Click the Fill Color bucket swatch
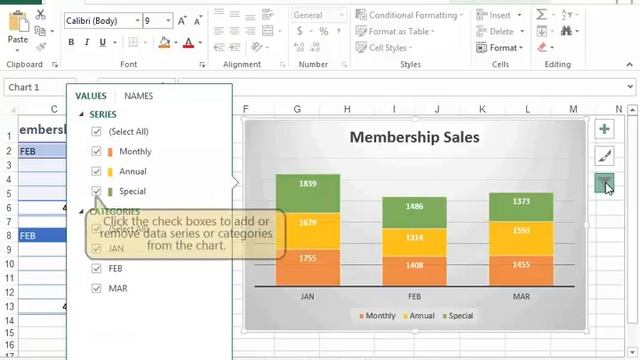This screenshot has height=360, width=640. click(x=164, y=42)
